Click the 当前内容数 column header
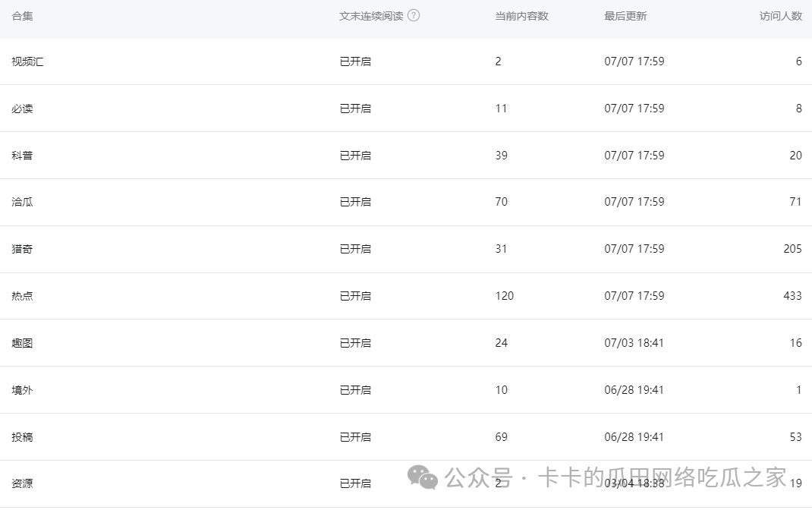 point(521,16)
